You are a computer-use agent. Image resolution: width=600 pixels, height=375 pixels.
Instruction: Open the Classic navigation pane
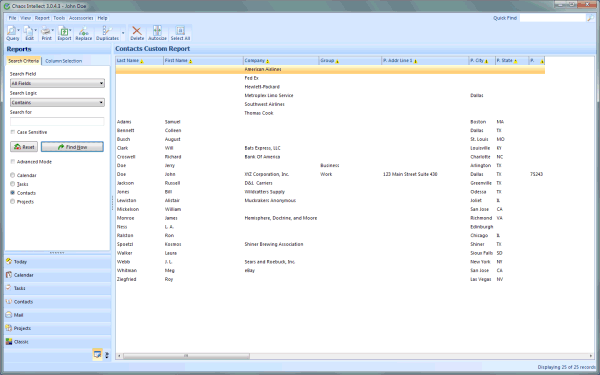pyautogui.click(x=58, y=342)
